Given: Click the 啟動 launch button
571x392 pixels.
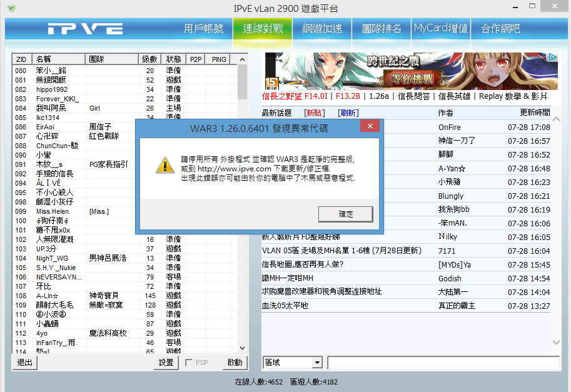Looking at the screenshot, I should [235, 363].
